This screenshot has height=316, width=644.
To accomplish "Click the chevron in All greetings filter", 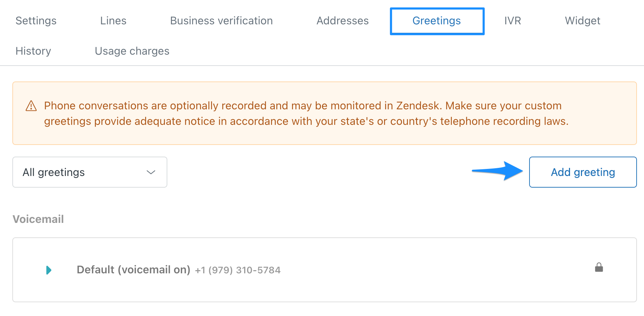I will tap(151, 172).
